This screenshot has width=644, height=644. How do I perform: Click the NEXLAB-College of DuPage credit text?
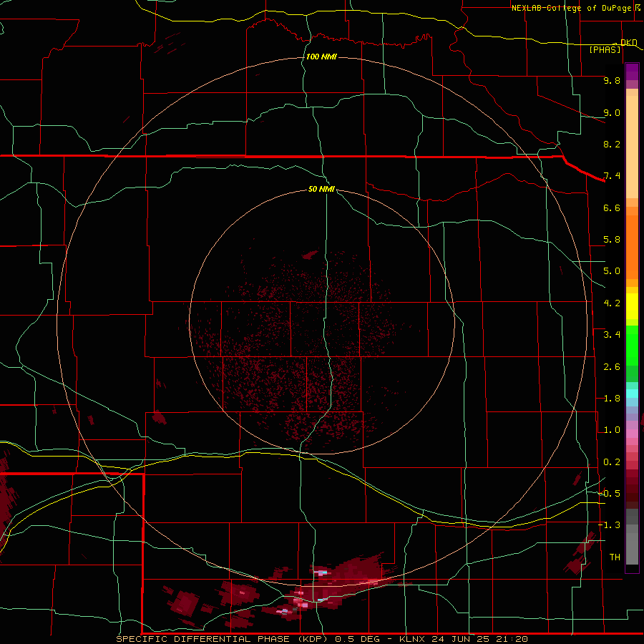point(571,8)
